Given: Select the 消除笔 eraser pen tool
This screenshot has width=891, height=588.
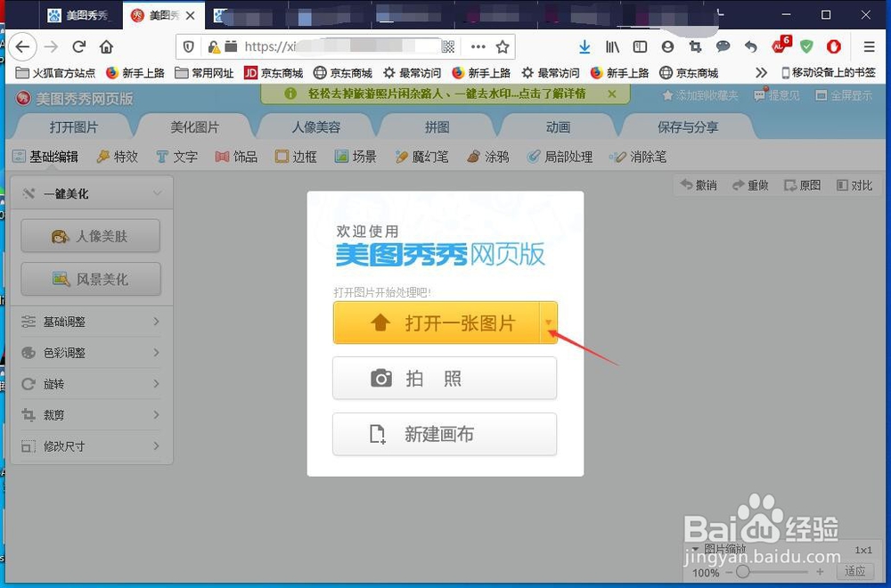Looking at the screenshot, I should point(638,157).
